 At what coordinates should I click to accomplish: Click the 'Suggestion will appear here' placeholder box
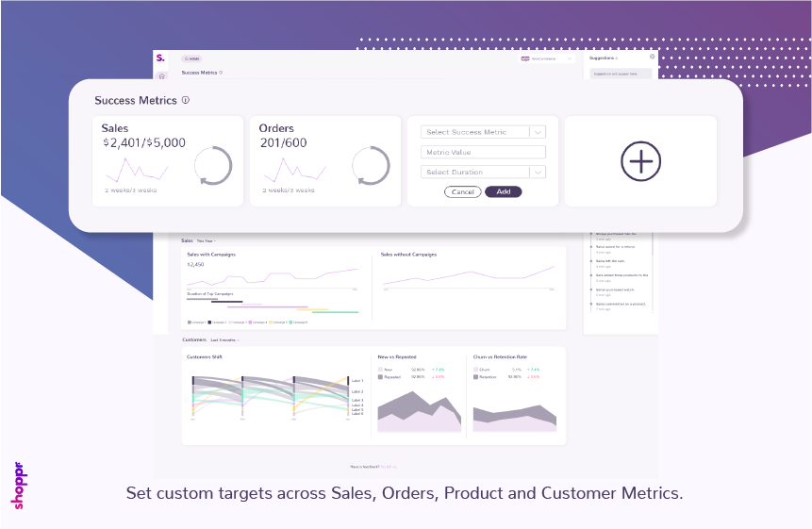coord(621,74)
